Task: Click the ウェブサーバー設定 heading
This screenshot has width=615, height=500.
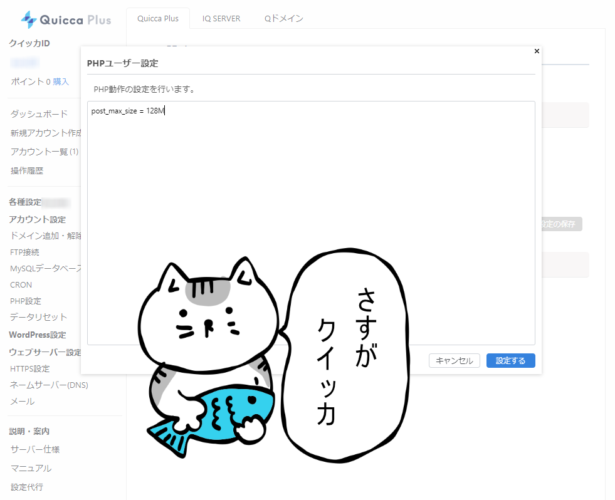Action: coord(45,352)
